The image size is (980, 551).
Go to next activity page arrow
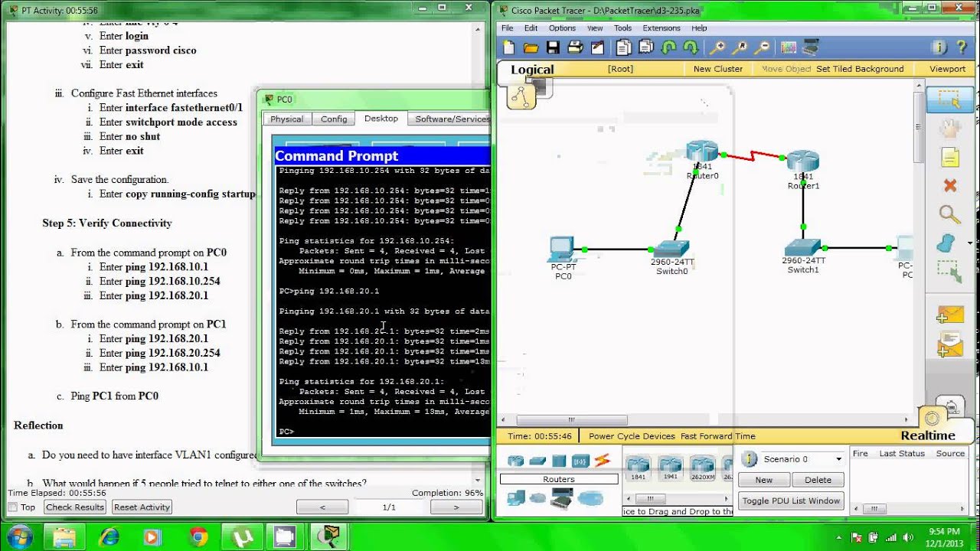tap(456, 507)
